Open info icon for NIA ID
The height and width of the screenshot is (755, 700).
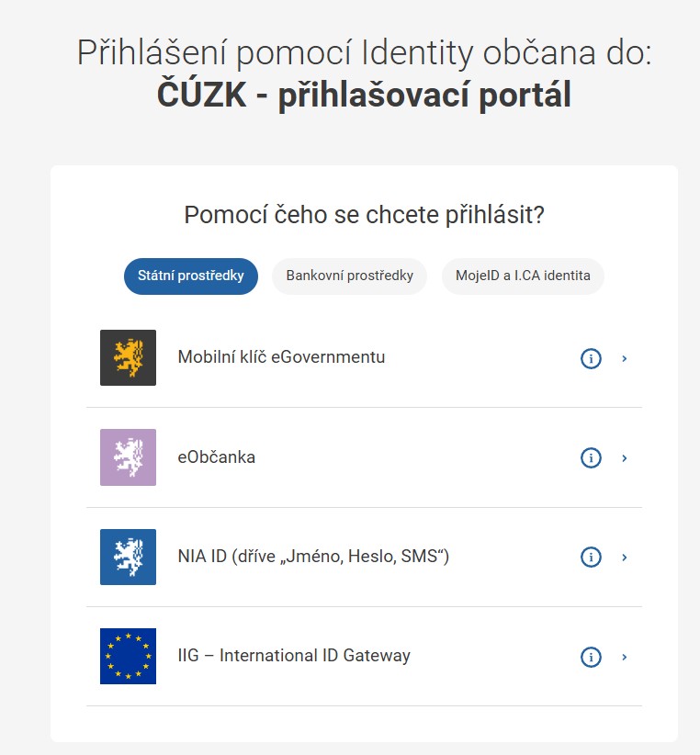(x=591, y=557)
